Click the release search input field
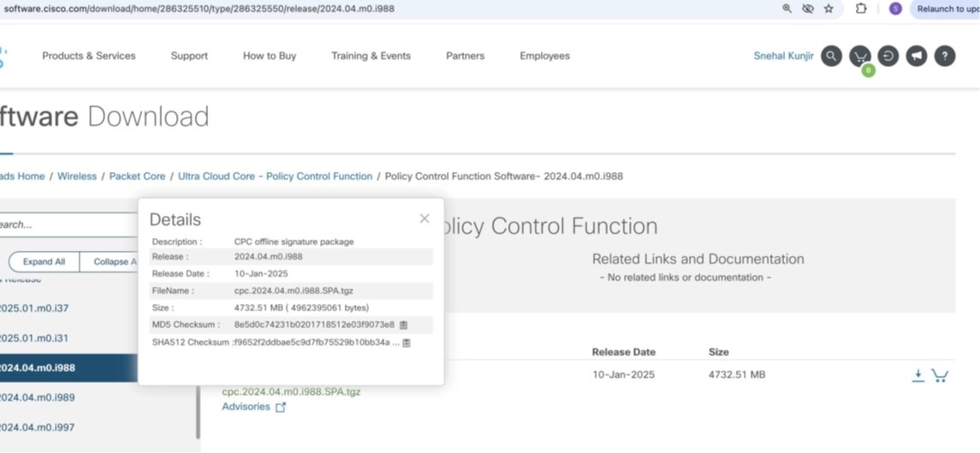Viewport: 980px width, 453px height. pyautogui.click(x=68, y=224)
